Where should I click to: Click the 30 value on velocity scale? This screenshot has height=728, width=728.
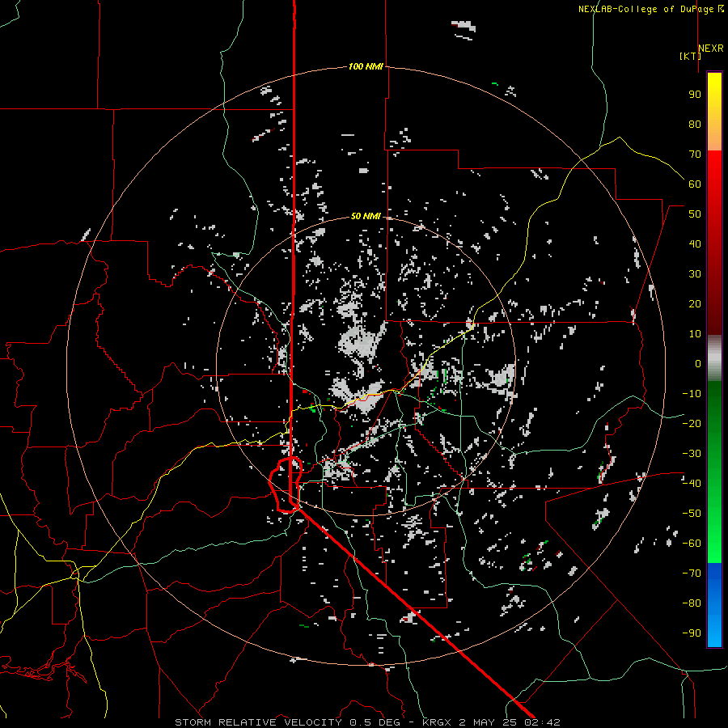pos(695,274)
